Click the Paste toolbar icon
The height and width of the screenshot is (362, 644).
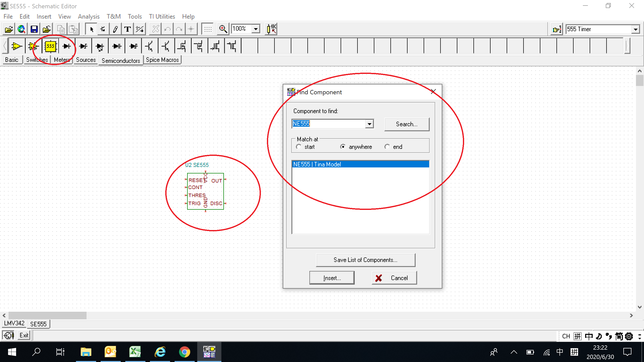[x=73, y=29]
